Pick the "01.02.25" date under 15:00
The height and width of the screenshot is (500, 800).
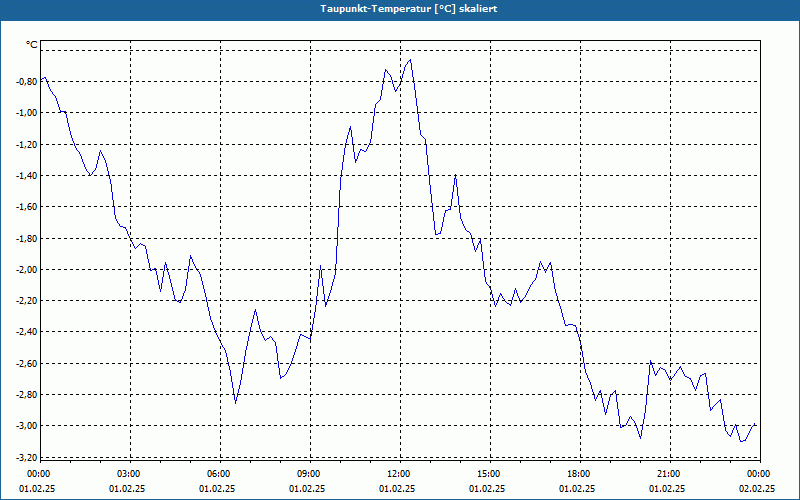(487, 489)
